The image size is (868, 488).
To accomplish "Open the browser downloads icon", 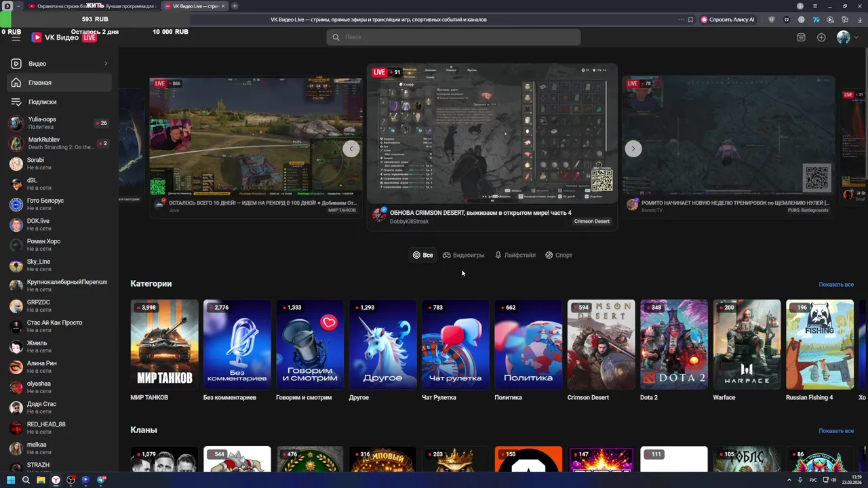I will [860, 20].
